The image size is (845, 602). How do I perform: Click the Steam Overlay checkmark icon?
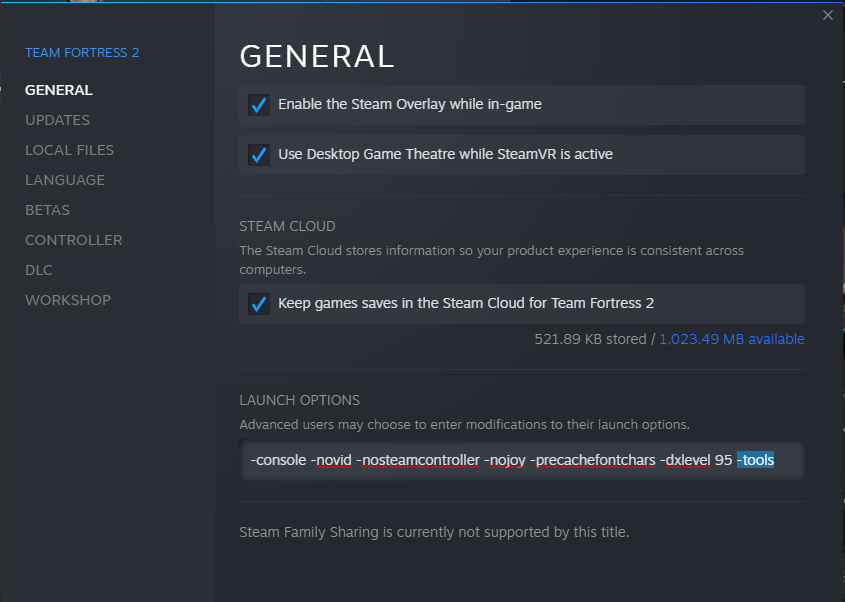click(259, 104)
